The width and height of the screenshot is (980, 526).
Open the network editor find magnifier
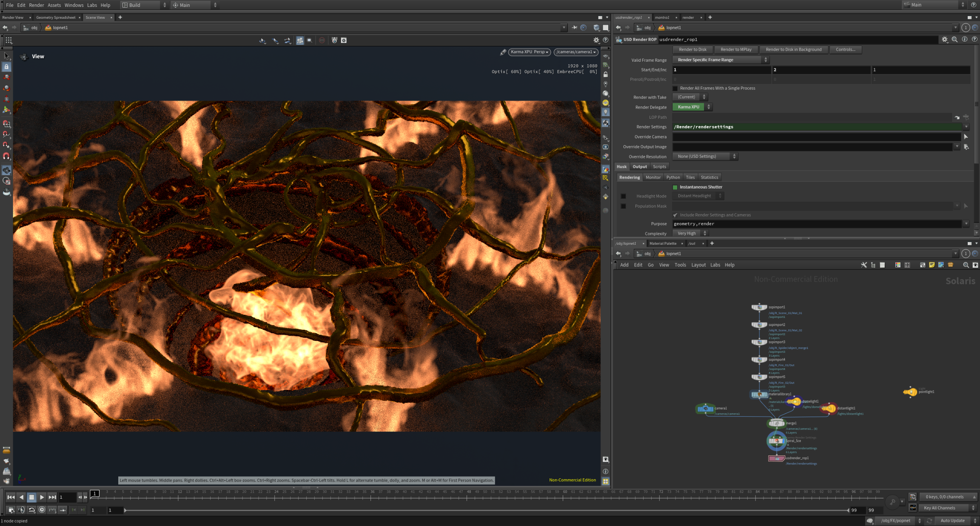966,265
